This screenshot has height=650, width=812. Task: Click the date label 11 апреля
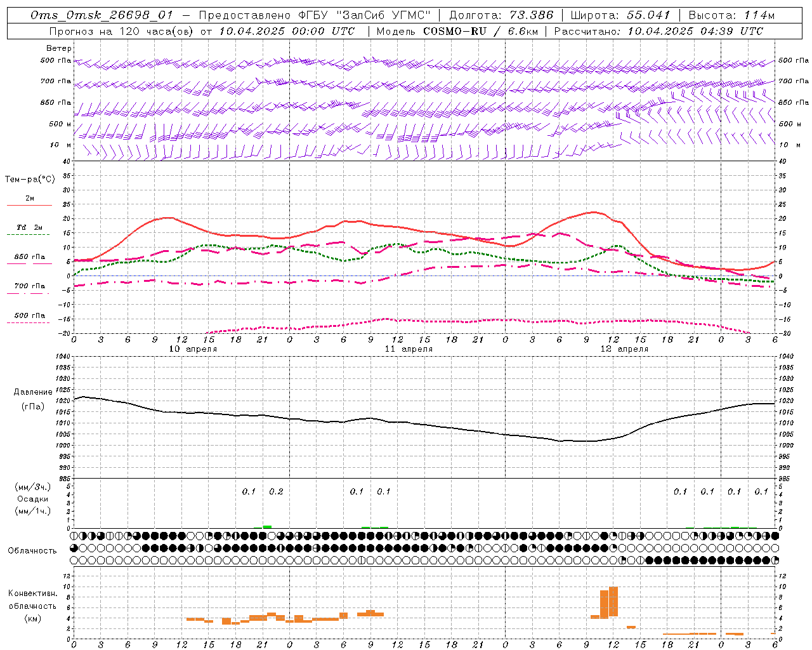(409, 348)
